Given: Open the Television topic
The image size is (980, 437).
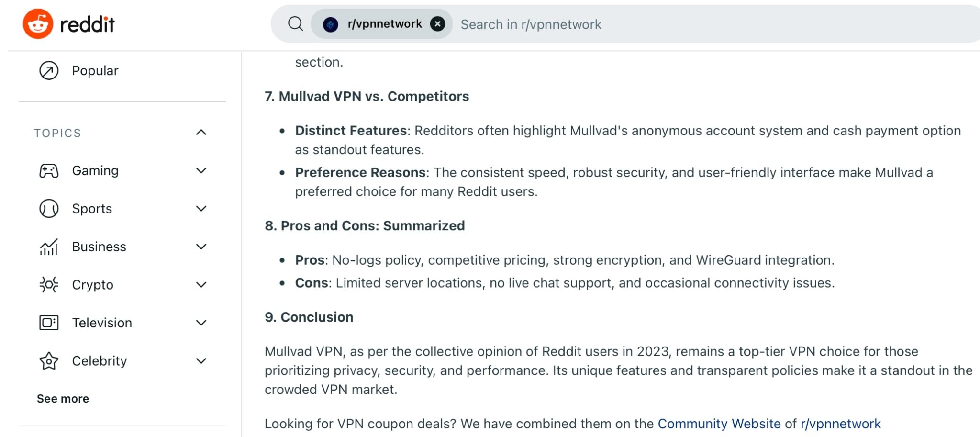Looking at the screenshot, I should click(x=102, y=323).
